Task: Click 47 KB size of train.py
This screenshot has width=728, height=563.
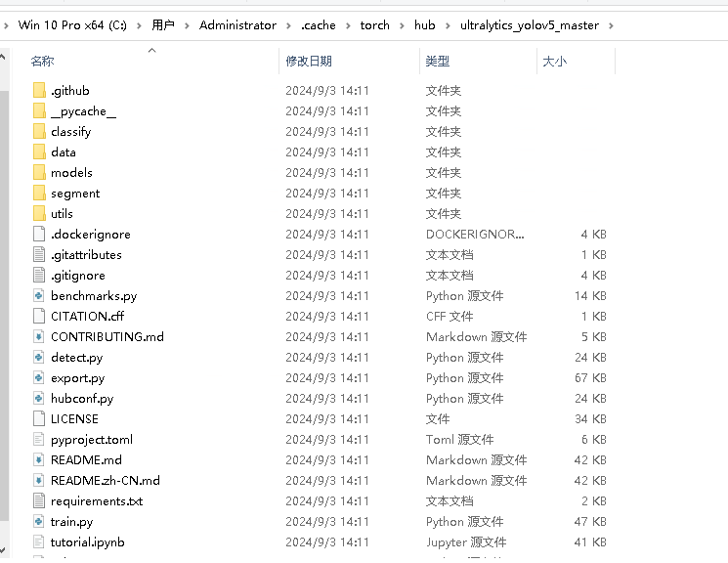Action: 590,521
